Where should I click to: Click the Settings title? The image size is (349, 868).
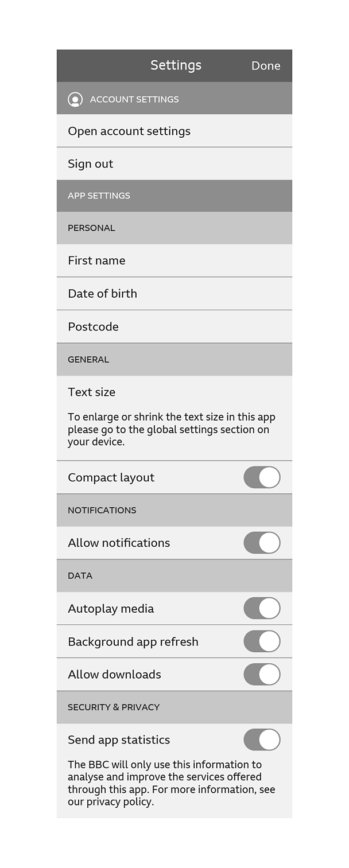(x=176, y=65)
